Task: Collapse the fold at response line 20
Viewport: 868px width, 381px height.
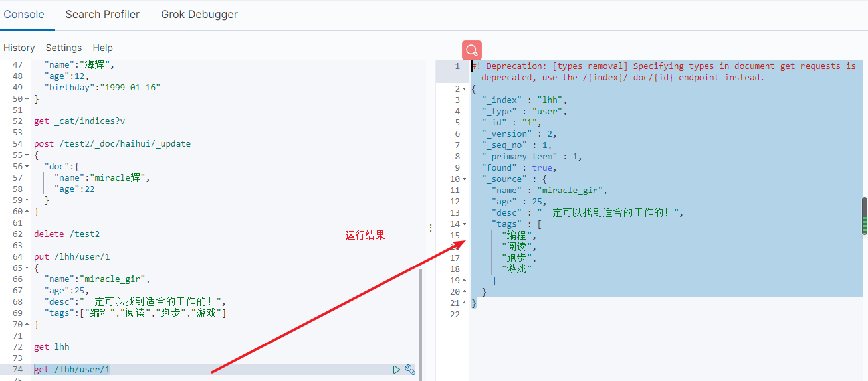Action: pyautogui.click(x=464, y=292)
